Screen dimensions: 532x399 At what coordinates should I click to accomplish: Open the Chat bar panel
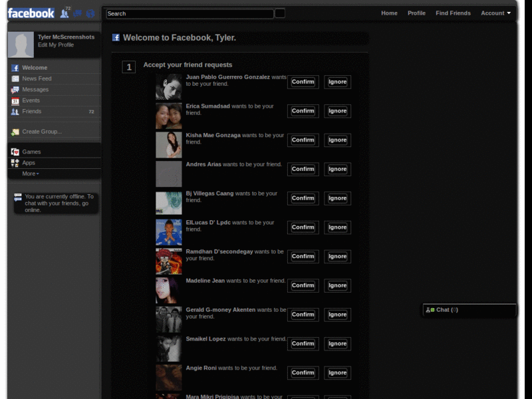coord(469,310)
